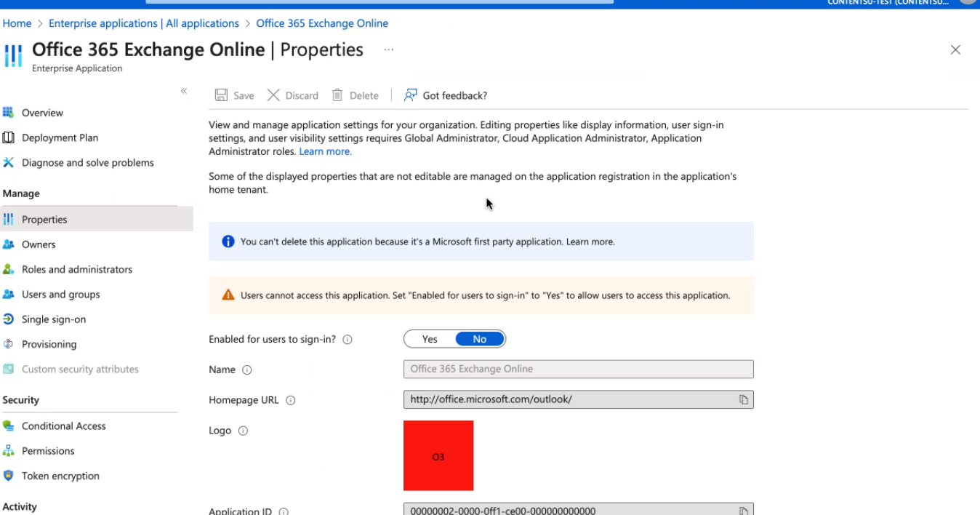
Task: Click the Overview sidebar icon
Action: pos(8,112)
